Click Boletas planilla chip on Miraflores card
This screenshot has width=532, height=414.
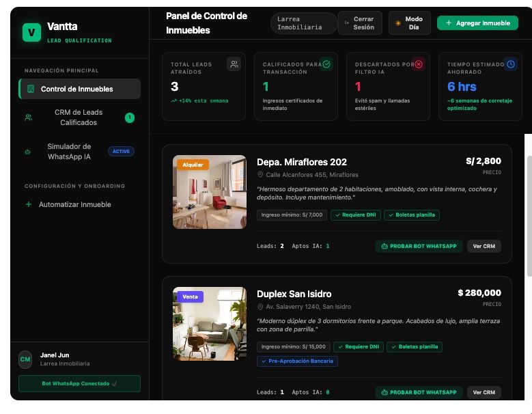coord(412,215)
